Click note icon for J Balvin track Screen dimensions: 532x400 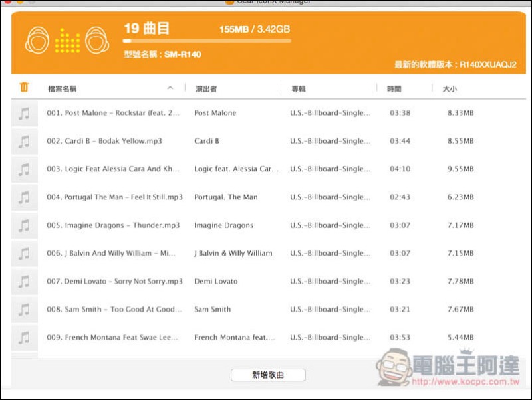coord(24,254)
